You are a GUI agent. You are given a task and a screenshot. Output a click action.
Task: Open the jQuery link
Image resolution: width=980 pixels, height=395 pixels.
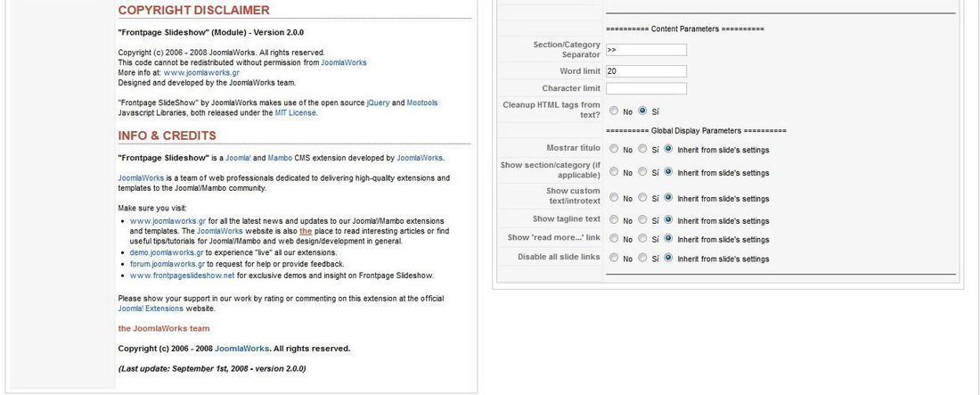pyautogui.click(x=378, y=103)
